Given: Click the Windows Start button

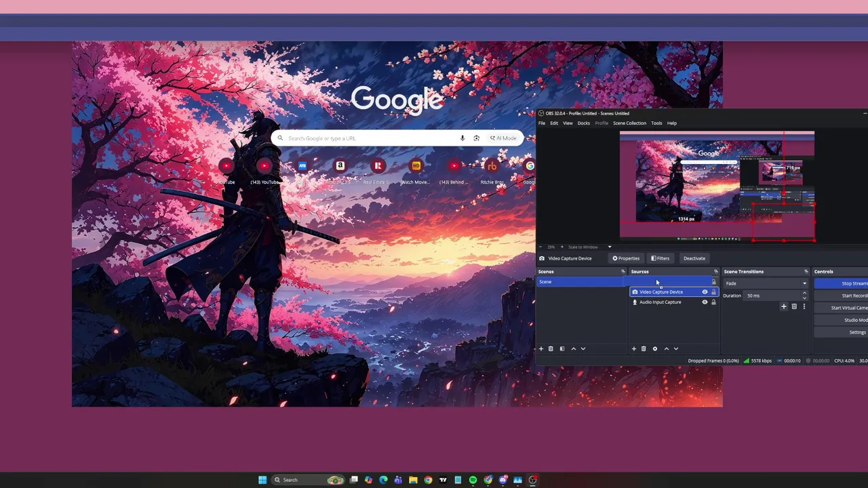Looking at the screenshot, I should [262, 480].
